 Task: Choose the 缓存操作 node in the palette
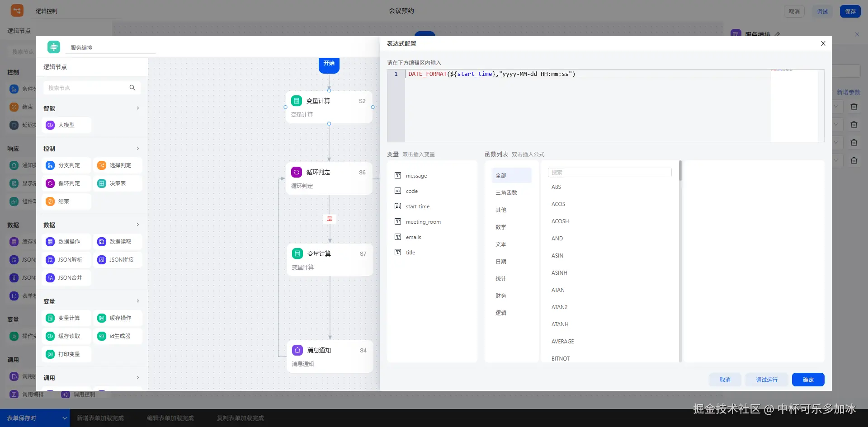tap(118, 318)
